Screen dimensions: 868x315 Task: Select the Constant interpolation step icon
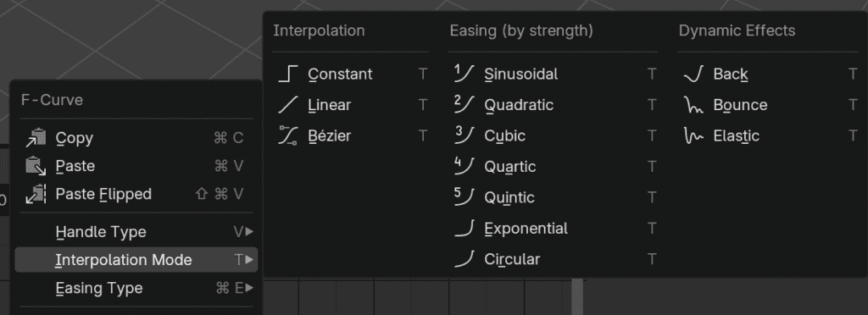[x=288, y=74]
